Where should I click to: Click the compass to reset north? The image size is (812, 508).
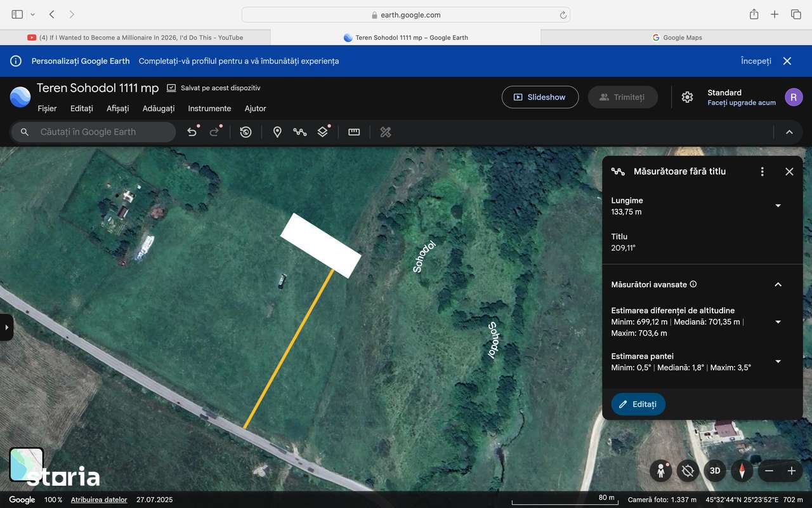click(x=742, y=471)
